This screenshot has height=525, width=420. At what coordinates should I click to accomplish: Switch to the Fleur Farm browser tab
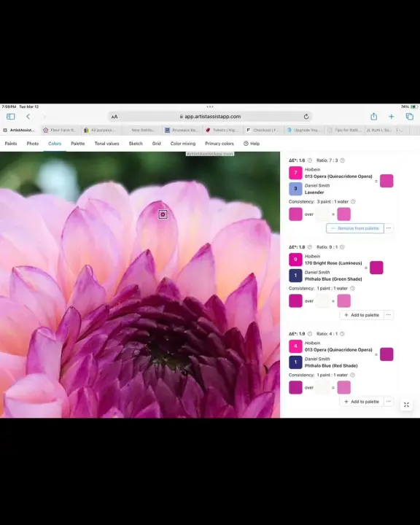60,130
